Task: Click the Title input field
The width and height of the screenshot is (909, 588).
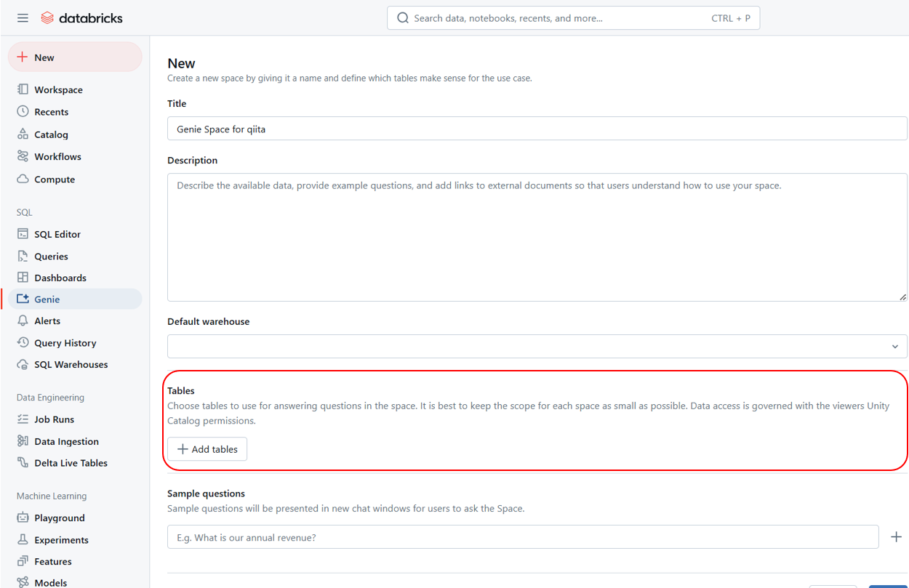Action: coord(537,129)
